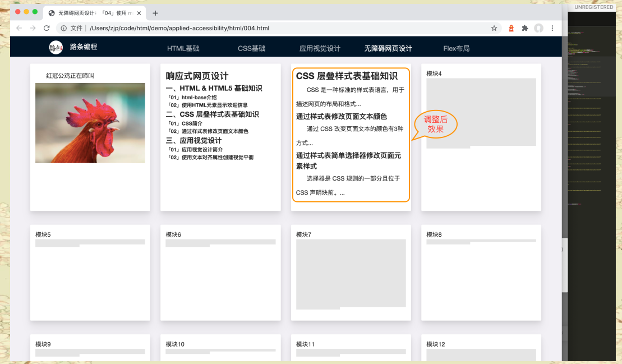Open the Extensions puzzle-piece menu
The image size is (622, 364).
tap(525, 28)
